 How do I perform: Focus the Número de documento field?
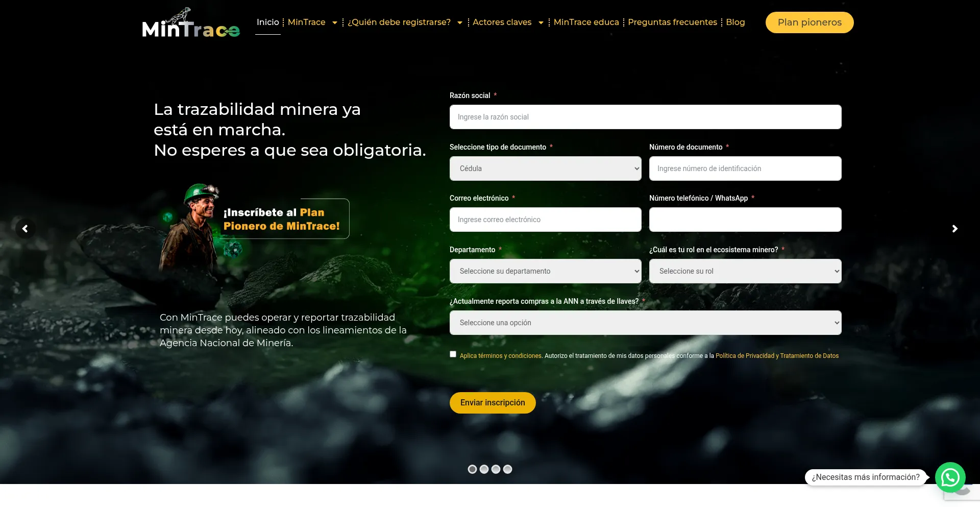pos(745,168)
